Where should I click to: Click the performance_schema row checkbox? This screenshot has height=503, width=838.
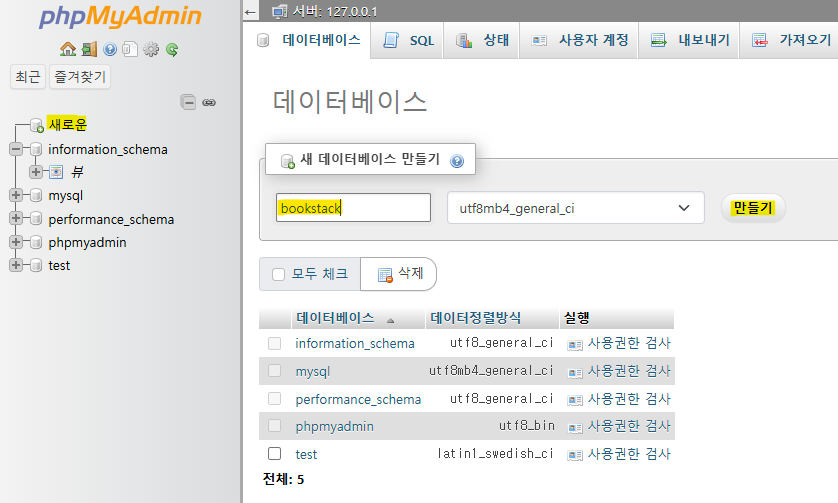(x=275, y=399)
